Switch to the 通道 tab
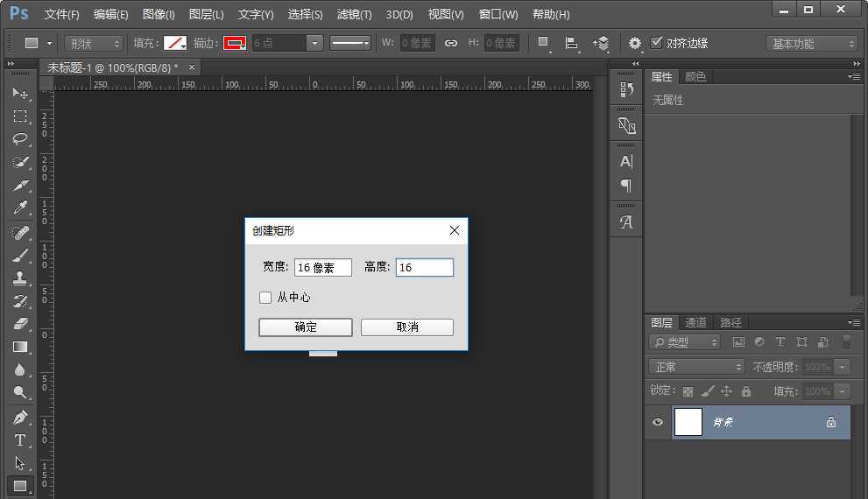The width and height of the screenshot is (868, 499). (x=695, y=322)
